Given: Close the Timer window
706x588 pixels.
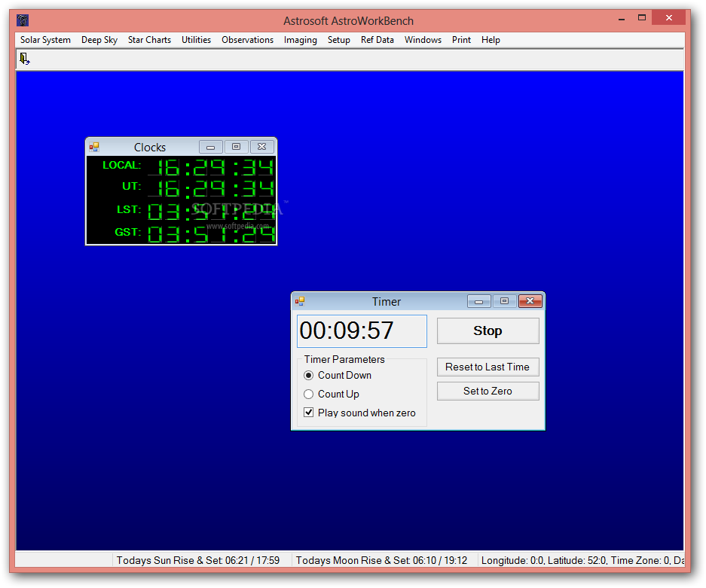Looking at the screenshot, I should pyautogui.click(x=530, y=301).
